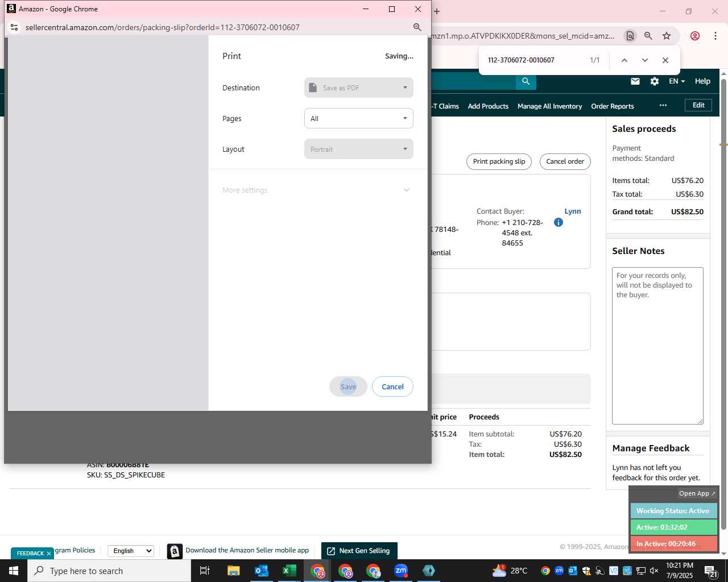728x582 pixels.
Task: Open Outlook from the taskbar
Action: [x=261, y=571]
